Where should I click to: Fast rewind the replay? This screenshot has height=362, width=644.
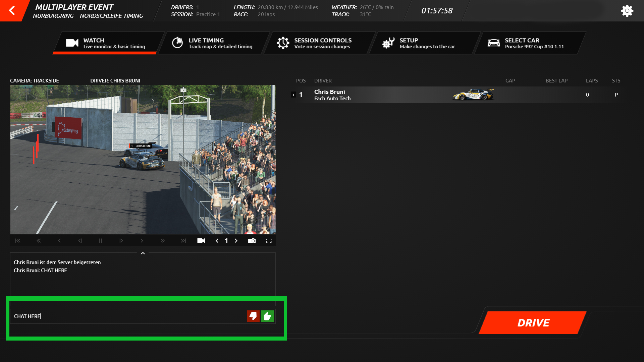coord(39,241)
